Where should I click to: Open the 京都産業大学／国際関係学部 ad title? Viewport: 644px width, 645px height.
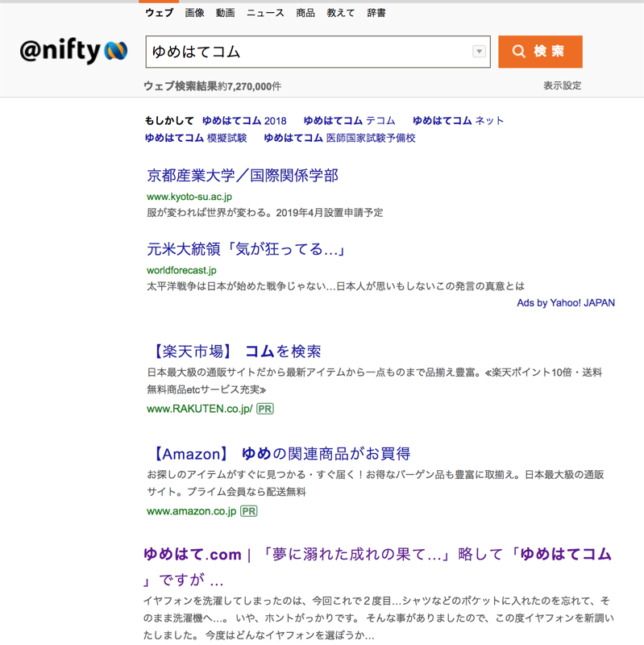(243, 176)
